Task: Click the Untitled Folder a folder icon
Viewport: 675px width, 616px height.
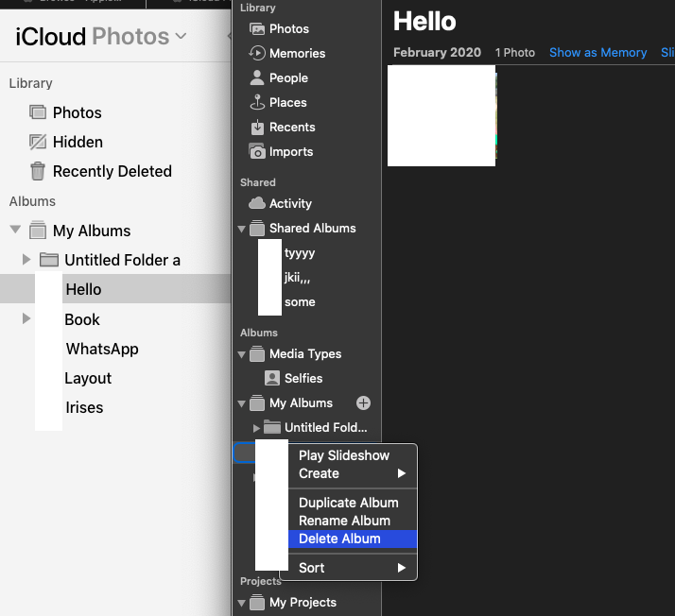Action: tap(48, 260)
